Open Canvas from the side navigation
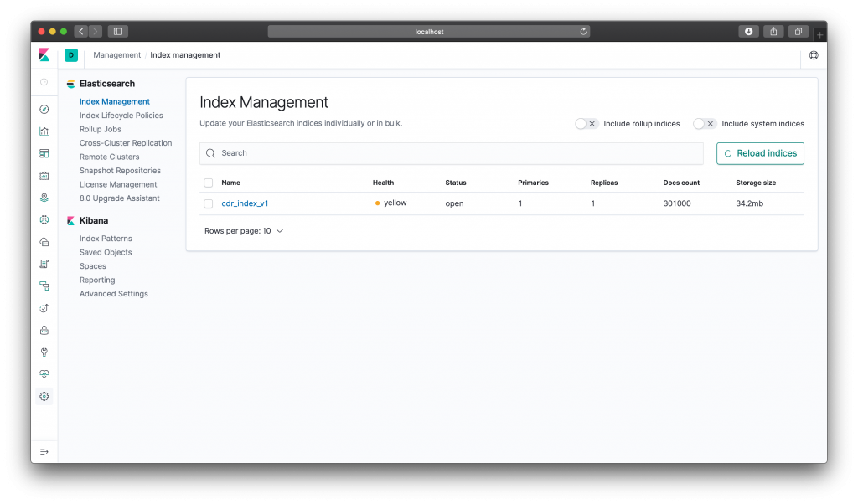 pyautogui.click(x=44, y=176)
